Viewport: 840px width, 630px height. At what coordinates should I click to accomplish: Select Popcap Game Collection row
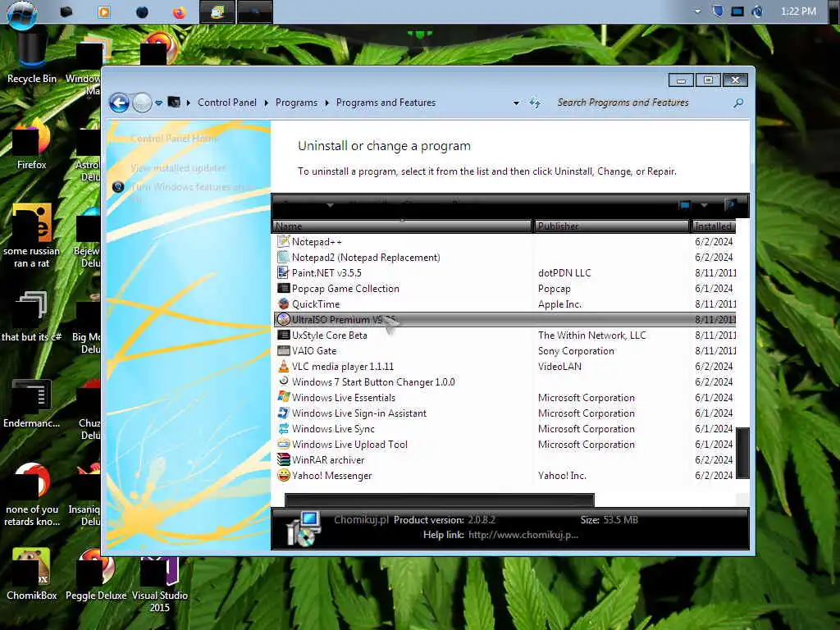click(505, 288)
